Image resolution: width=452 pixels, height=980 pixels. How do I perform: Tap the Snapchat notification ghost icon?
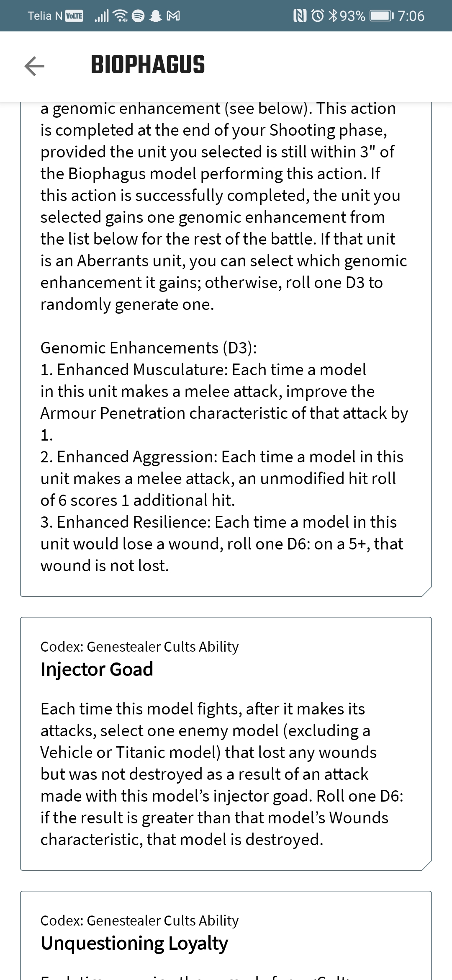click(x=156, y=16)
